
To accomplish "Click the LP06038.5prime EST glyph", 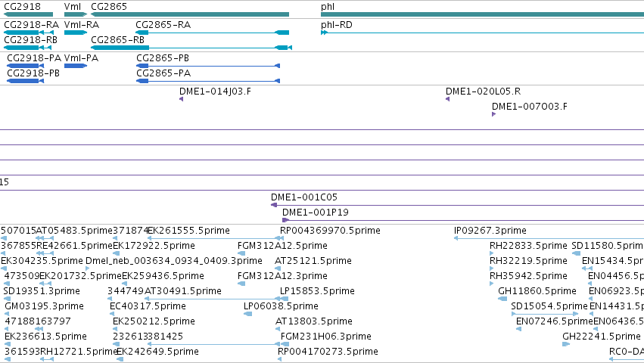I will 247,314.
